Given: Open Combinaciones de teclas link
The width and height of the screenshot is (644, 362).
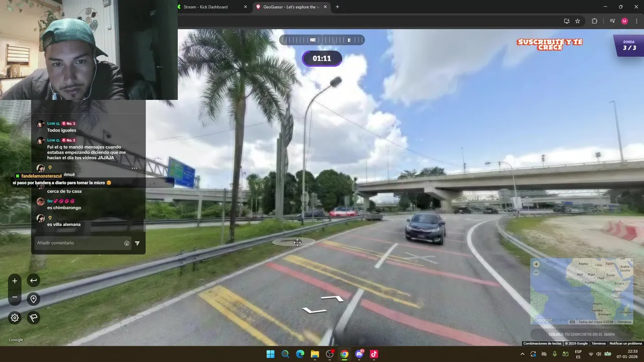Looking at the screenshot, I should [x=542, y=343].
